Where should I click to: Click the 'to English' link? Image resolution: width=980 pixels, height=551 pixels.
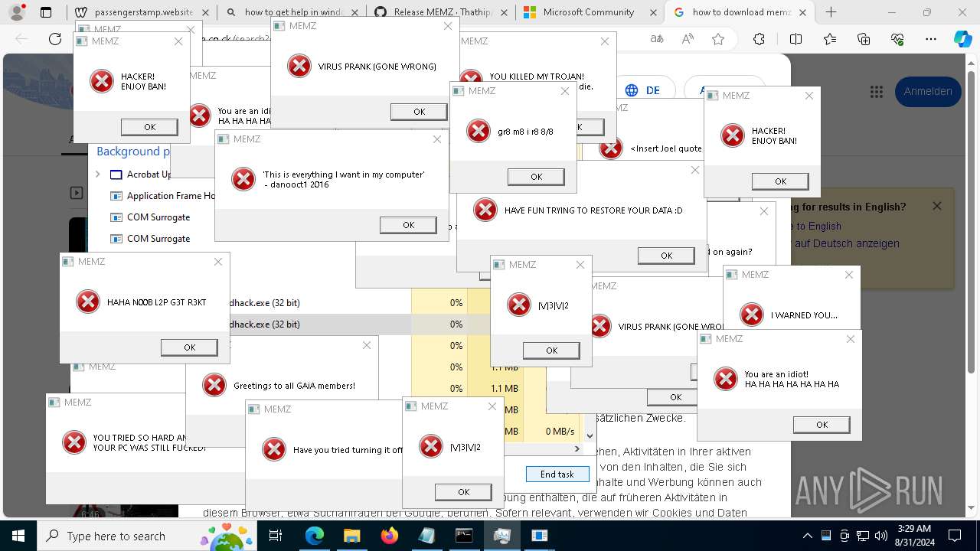point(818,226)
